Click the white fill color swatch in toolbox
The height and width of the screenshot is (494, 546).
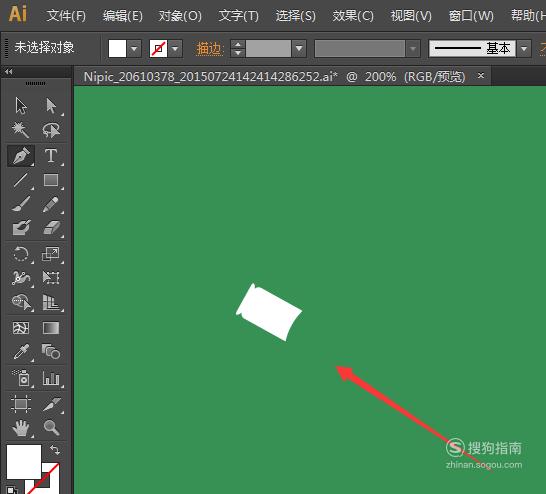24,462
